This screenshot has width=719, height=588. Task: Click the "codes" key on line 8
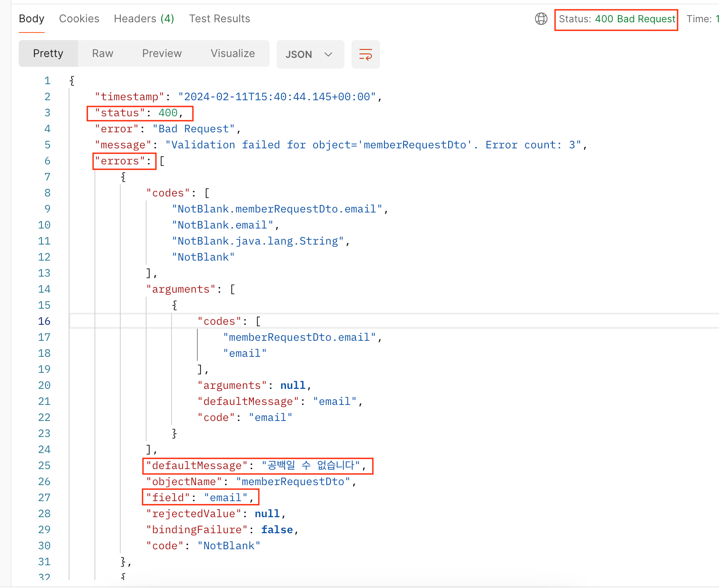tap(168, 193)
